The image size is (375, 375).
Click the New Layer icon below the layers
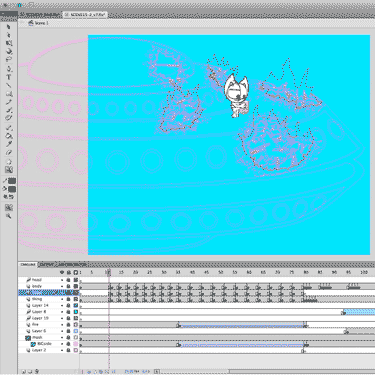(x=23, y=371)
